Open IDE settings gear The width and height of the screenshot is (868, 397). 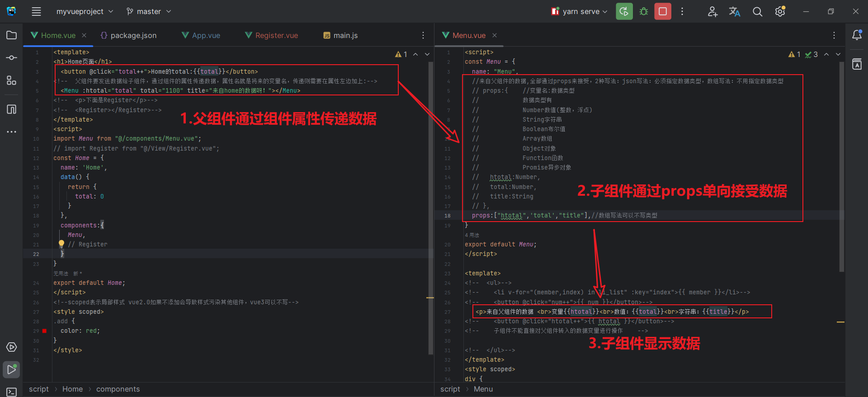[780, 12]
